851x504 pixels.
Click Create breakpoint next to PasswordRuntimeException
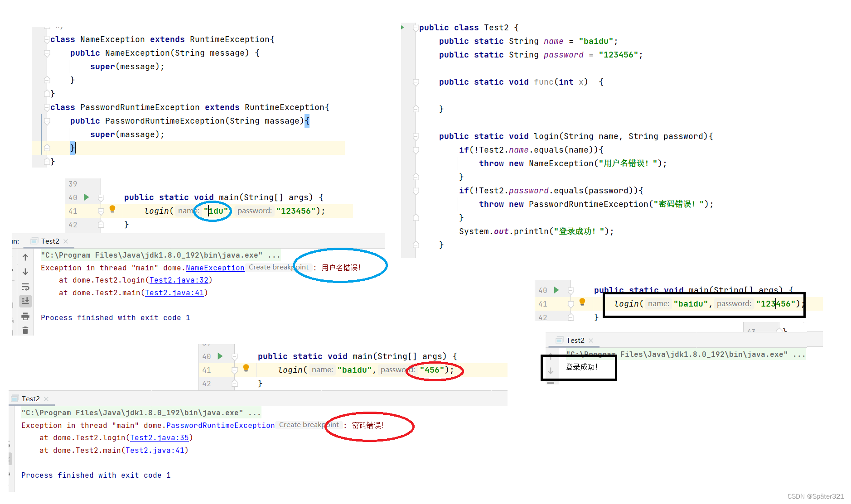pyautogui.click(x=309, y=425)
